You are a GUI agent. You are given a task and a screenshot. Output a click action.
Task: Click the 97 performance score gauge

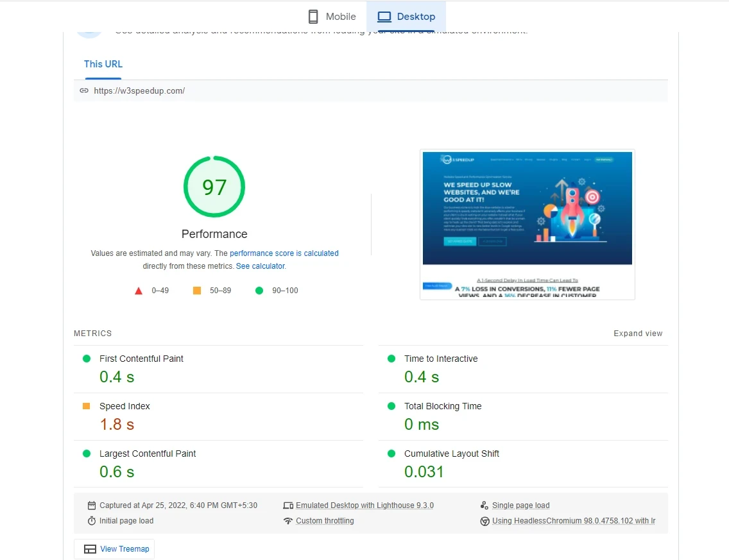(x=214, y=187)
